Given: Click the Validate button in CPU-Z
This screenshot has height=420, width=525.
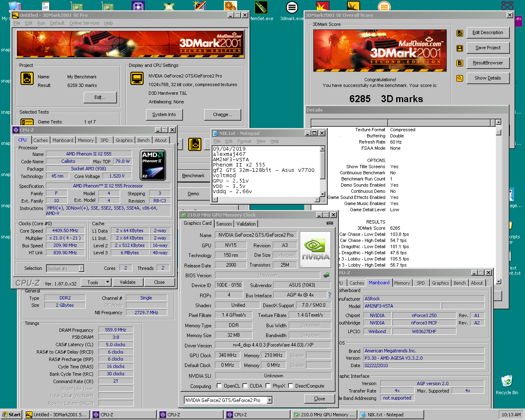Looking at the screenshot, I should (128, 282).
